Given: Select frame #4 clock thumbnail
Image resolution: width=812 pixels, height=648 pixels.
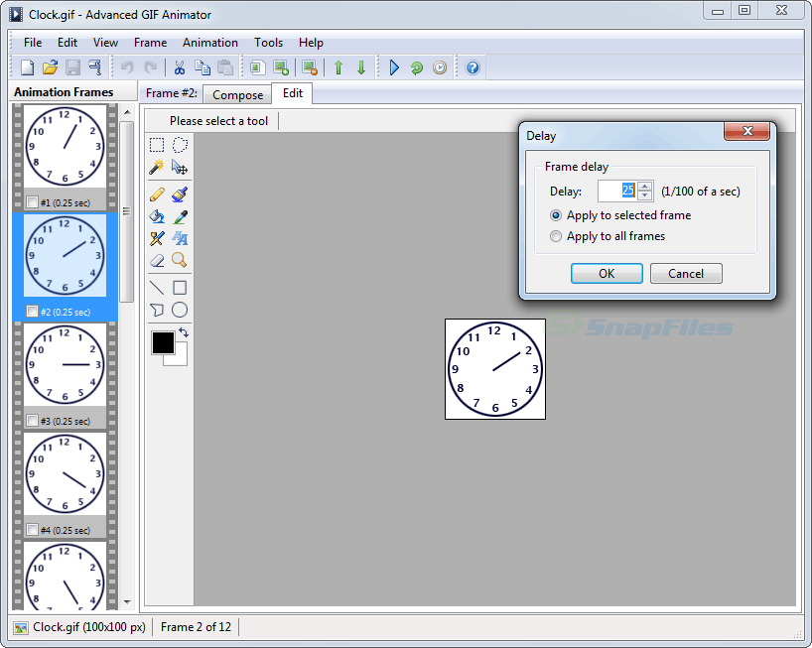Looking at the screenshot, I should [65, 473].
